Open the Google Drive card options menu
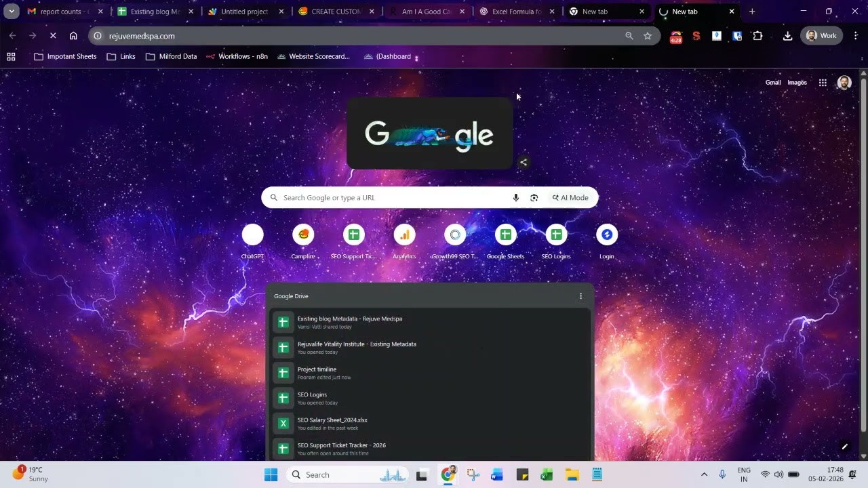Image resolution: width=868 pixels, height=488 pixels. (580, 296)
